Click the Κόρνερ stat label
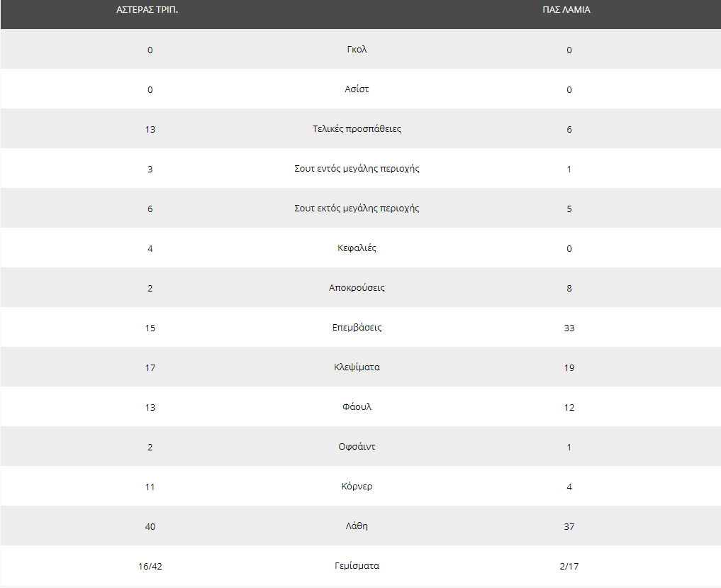This screenshot has height=588, width=721. [357, 487]
